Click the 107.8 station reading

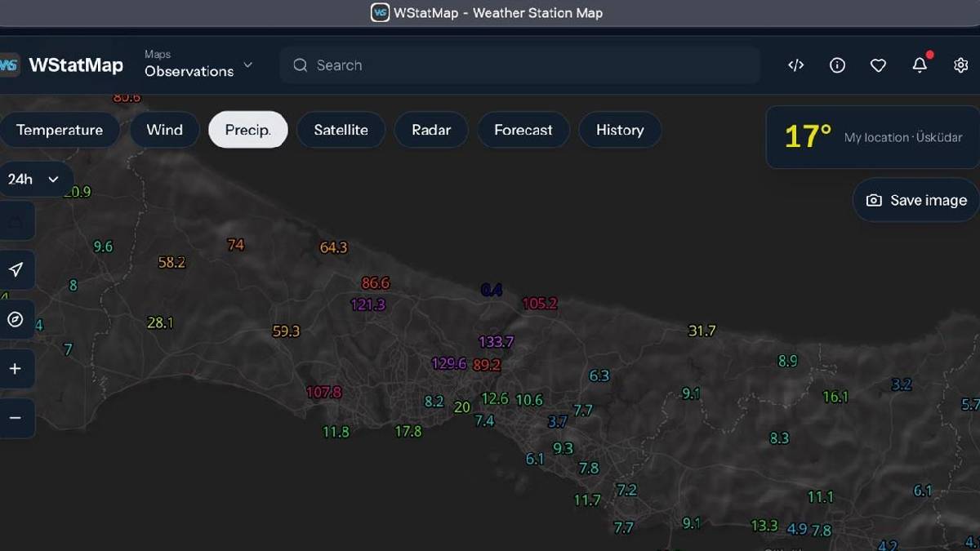323,393
